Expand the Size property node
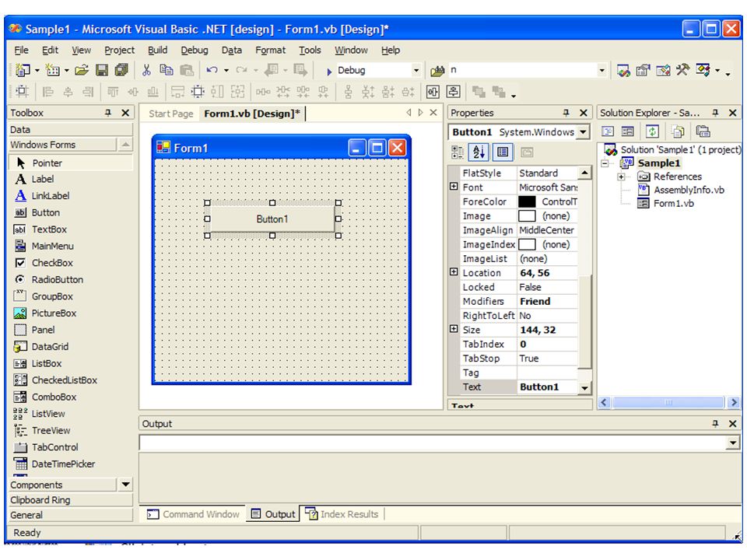The width and height of the screenshot is (747, 560). click(454, 329)
